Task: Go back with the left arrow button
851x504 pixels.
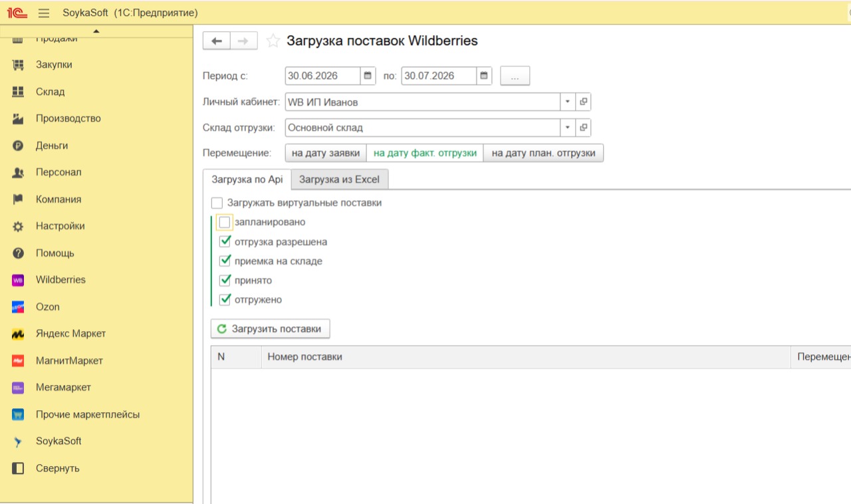Action: 216,41
